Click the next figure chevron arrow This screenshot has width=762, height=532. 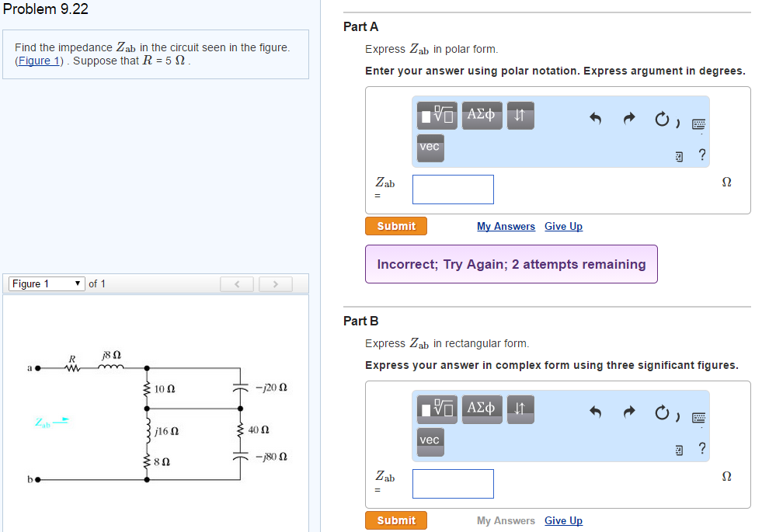[276, 284]
